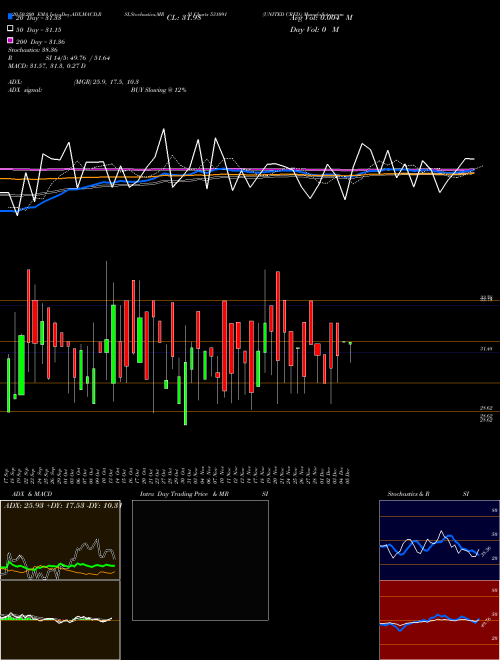Image resolution: width=500 pixels, height=660 pixels.
Task: Open the blue Stochastics chart panel
Action: click(x=439, y=540)
